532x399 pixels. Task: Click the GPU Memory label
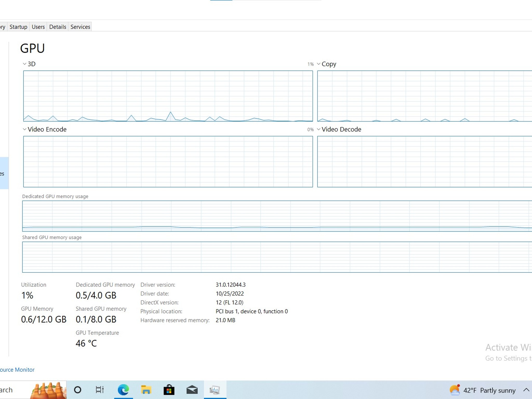pos(37,309)
